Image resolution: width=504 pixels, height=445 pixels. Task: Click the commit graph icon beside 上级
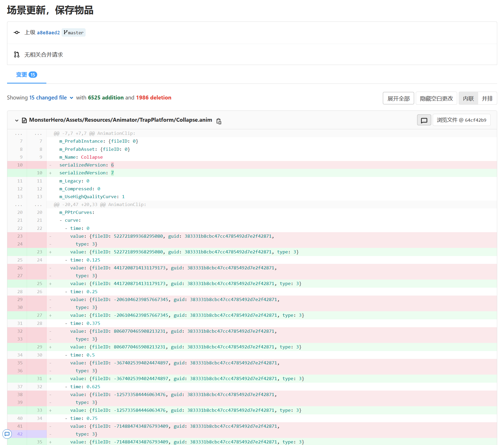(x=17, y=32)
